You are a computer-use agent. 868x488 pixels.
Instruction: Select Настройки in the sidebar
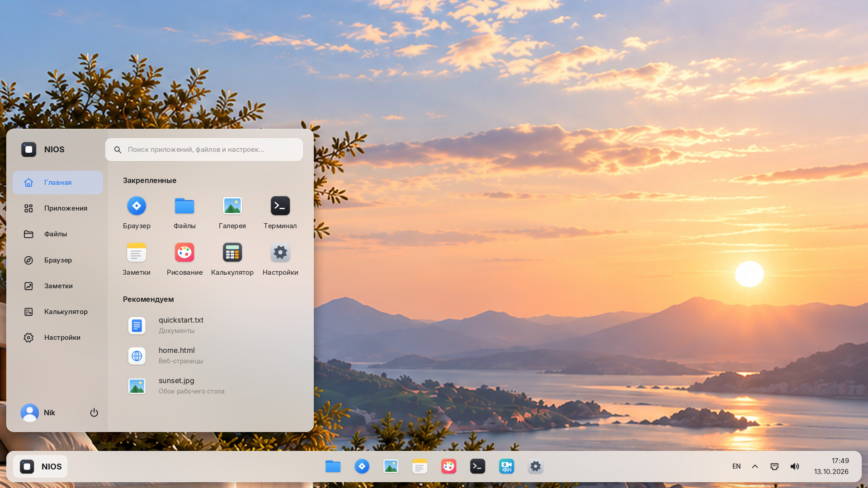click(x=58, y=338)
